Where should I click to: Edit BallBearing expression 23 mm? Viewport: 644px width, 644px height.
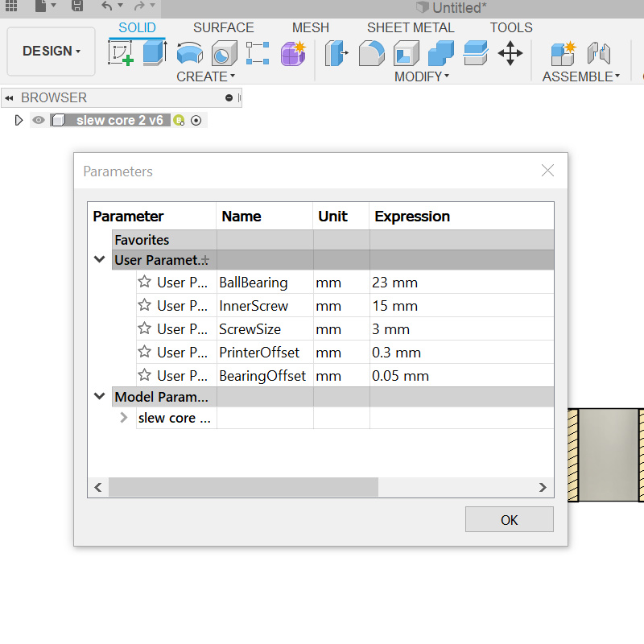[461, 283]
